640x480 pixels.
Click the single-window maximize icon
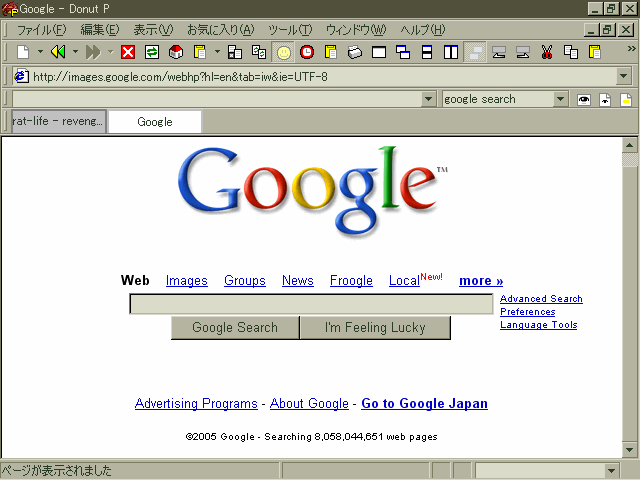click(379, 52)
